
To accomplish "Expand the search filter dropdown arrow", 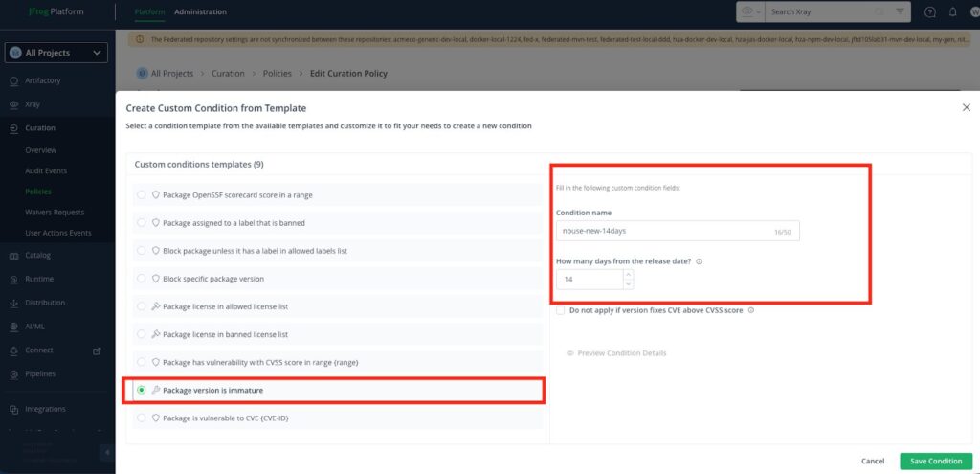I will click(902, 11).
